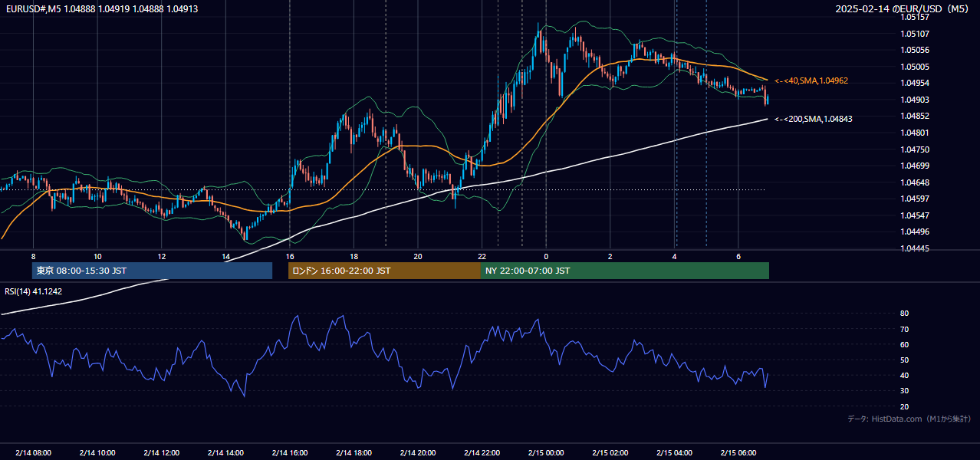This screenshot has width=980, height=460.
Task: Click price level 1.05005 on the axis
Action: point(914,67)
